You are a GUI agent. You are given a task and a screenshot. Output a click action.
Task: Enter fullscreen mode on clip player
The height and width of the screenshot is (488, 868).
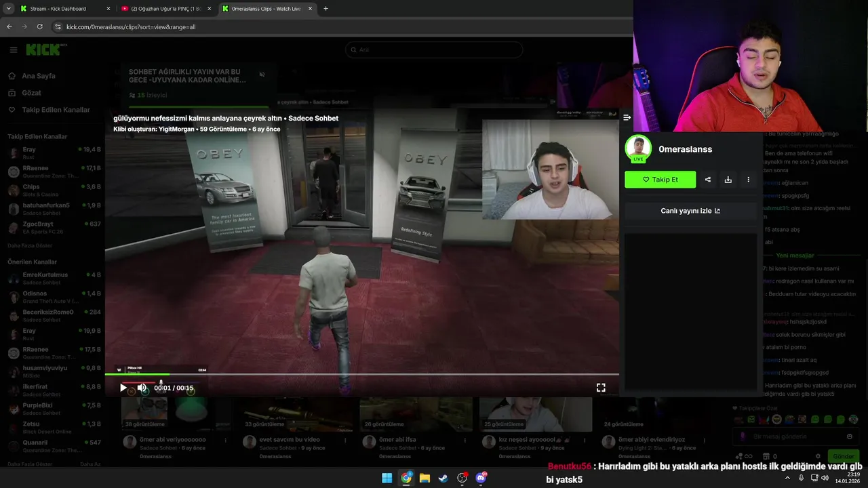[x=601, y=388]
